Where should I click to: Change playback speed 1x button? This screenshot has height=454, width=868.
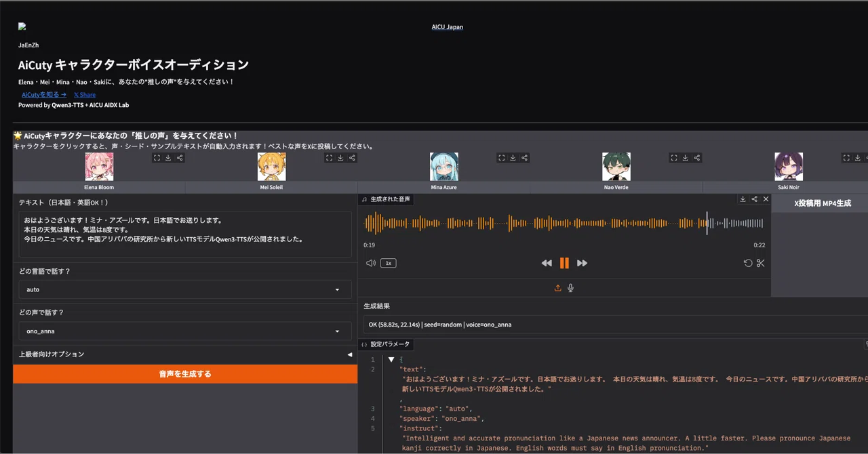[x=388, y=263]
